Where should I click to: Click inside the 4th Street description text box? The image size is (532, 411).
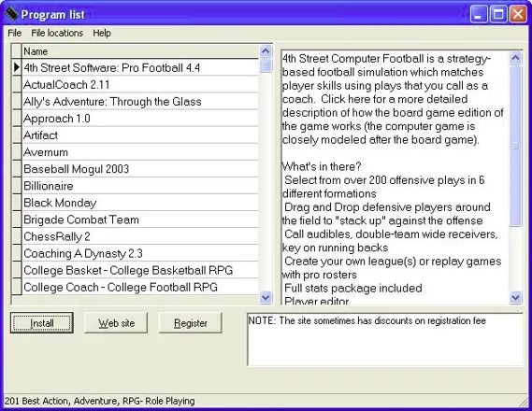coord(395,177)
